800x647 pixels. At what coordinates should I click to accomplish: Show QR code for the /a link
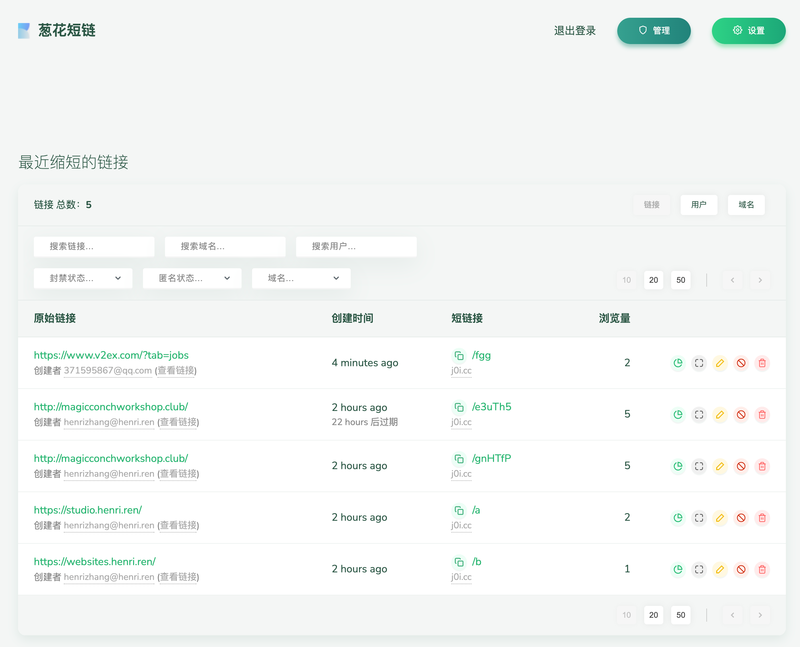699,517
